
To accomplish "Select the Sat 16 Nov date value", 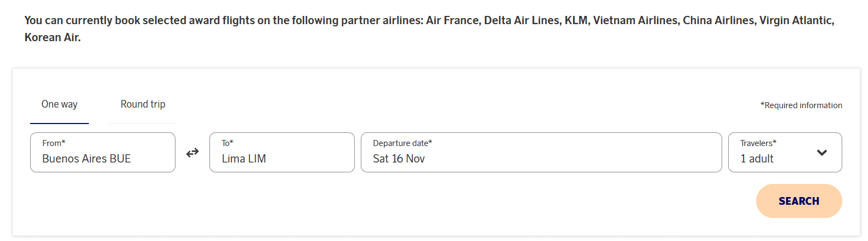I will (399, 159).
